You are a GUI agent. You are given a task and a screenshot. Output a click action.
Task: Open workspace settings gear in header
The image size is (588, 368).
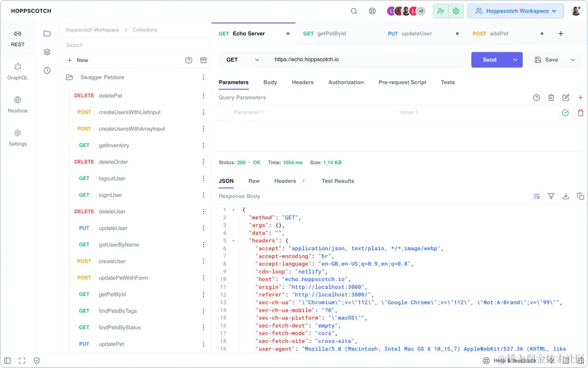click(456, 11)
